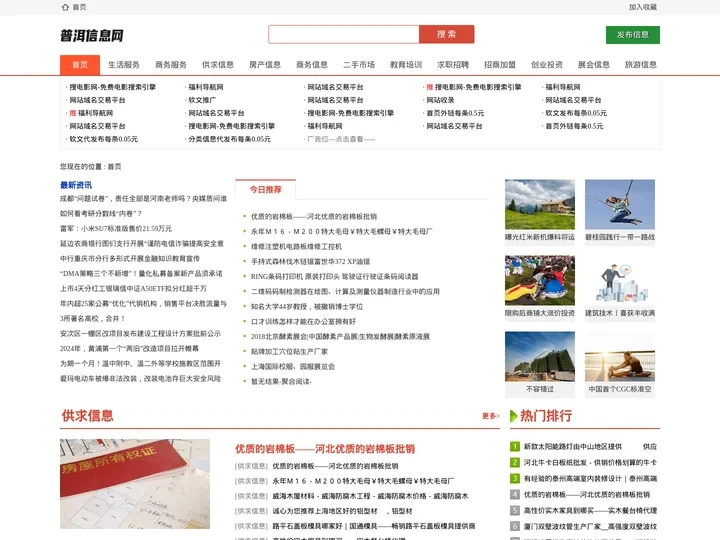Open the 商务服务 navigation item
Screen dimensions: 720x540
pyautogui.click(x=171, y=65)
